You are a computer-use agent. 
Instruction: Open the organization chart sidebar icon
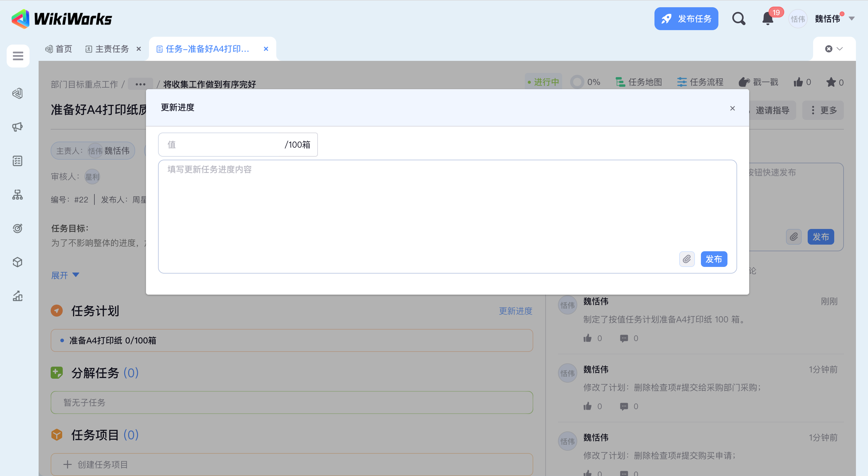coord(17,195)
